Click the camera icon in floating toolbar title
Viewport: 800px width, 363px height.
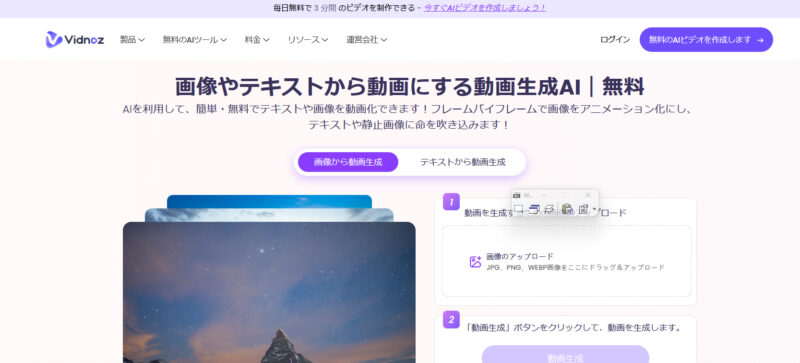(x=516, y=196)
